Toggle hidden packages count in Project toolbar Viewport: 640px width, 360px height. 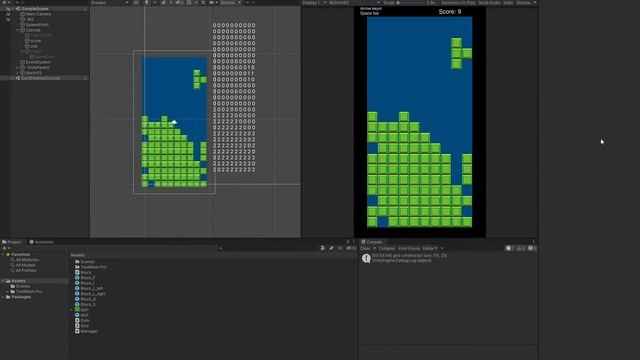351,248
